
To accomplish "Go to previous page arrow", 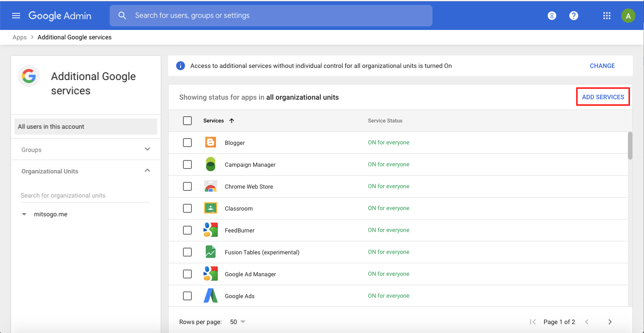I will pyautogui.click(x=587, y=322).
